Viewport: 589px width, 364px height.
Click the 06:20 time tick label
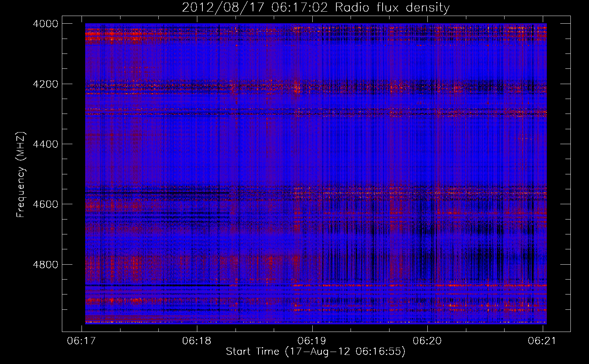click(x=427, y=341)
